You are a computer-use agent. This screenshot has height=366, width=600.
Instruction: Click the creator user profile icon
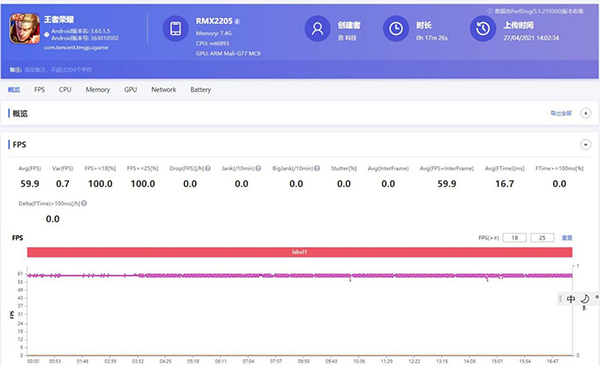click(x=317, y=28)
